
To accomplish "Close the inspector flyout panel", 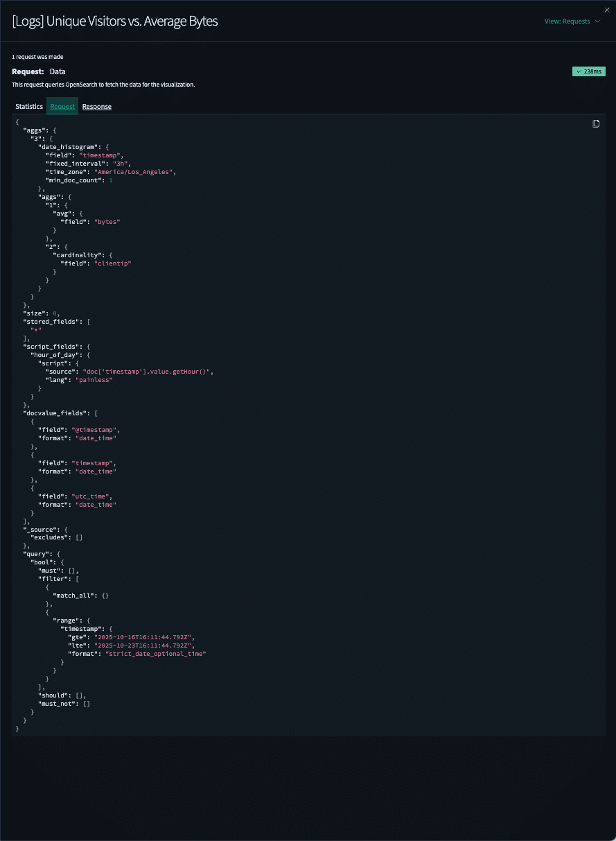I will point(607,10).
